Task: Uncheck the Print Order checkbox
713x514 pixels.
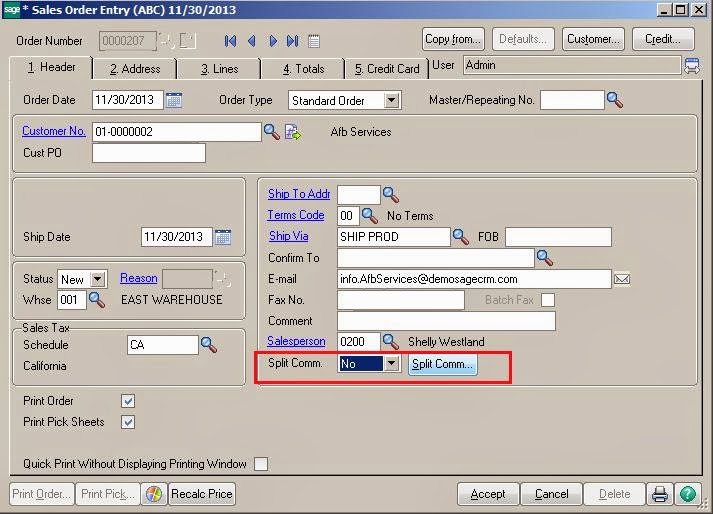Action: coord(128,401)
